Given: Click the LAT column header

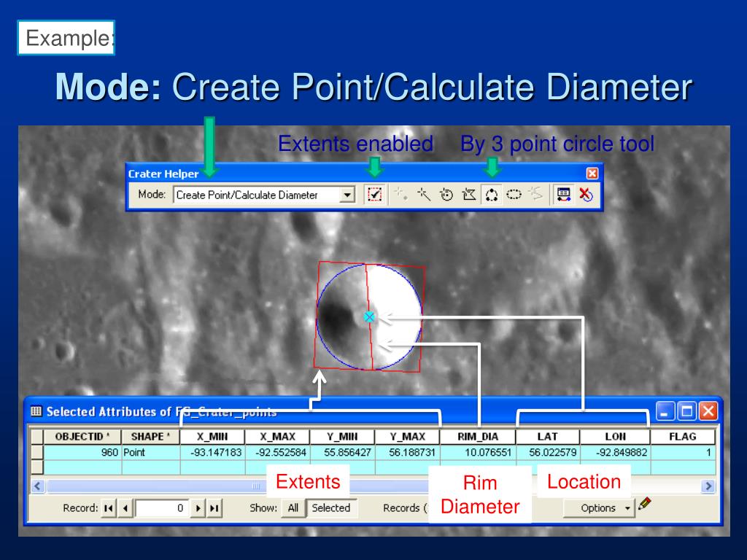Looking at the screenshot, I should [x=548, y=437].
